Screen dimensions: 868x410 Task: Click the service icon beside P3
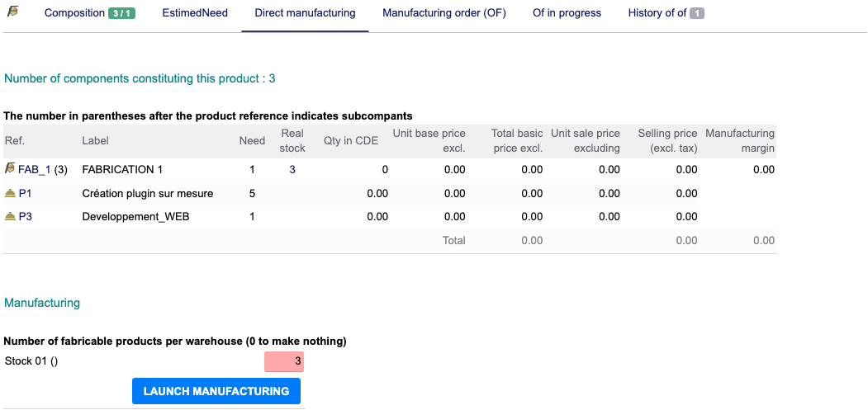(10, 217)
